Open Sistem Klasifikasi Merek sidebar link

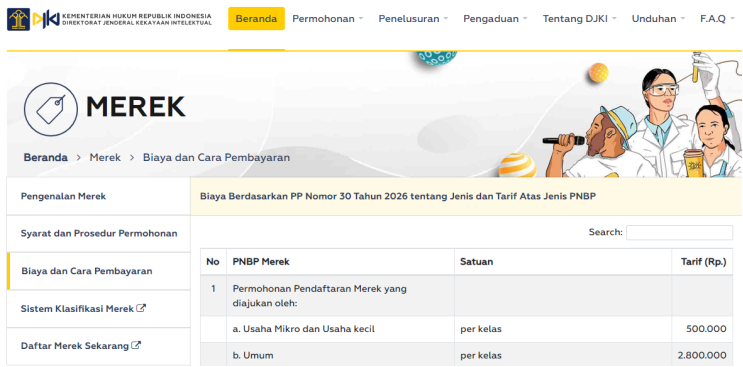point(99,309)
